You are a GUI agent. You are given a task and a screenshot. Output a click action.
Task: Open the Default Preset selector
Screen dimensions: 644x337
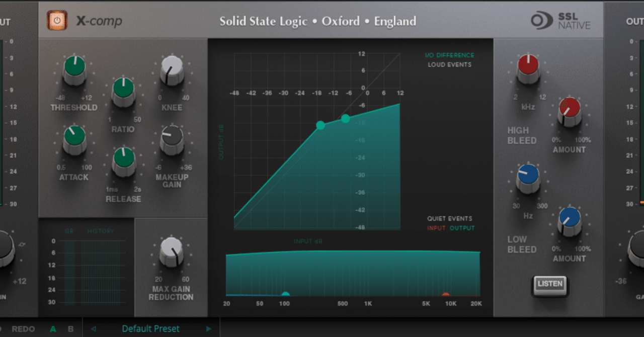click(150, 328)
